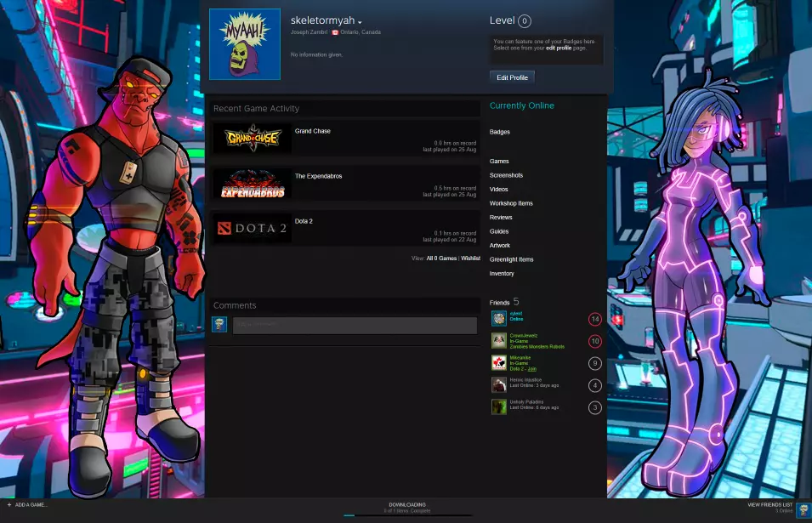The image size is (812, 523).
Task: Click the download progress bar
Action: (x=407, y=515)
